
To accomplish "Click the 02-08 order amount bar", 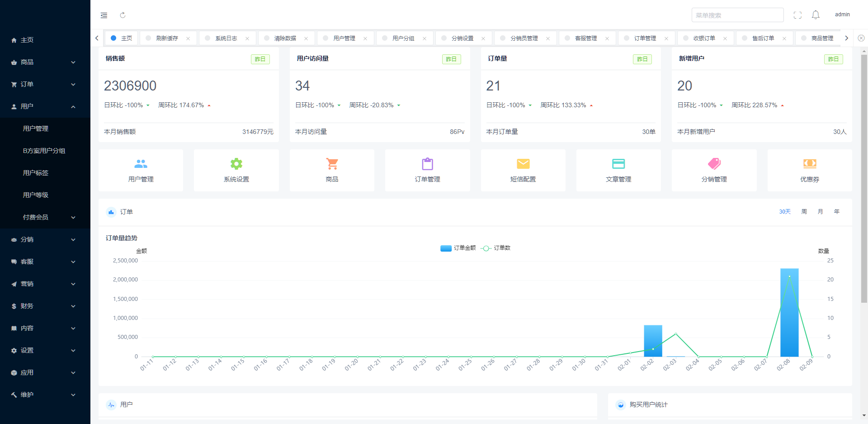I will tap(789, 313).
